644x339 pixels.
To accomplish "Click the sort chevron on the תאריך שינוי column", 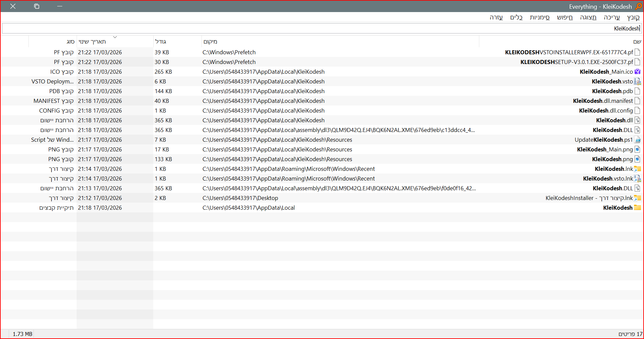I will pyautogui.click(x=115, y=37).
